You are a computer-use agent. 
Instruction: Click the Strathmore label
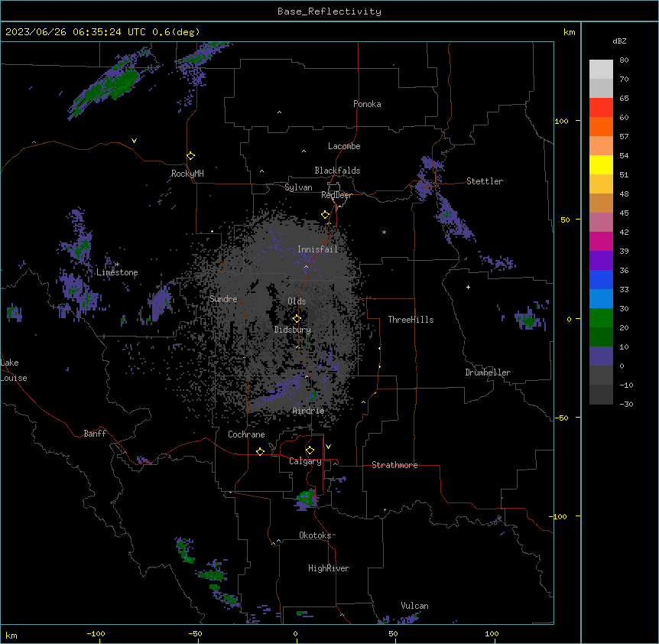394,465
